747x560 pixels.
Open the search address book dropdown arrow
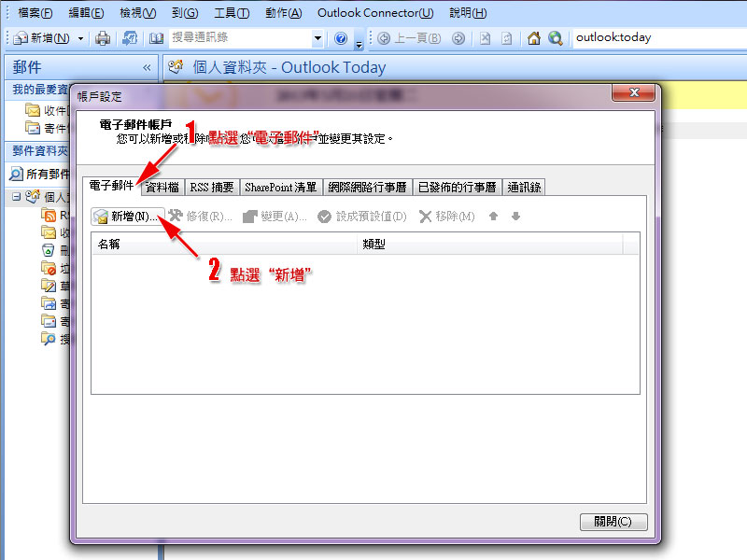pos(317,38)
